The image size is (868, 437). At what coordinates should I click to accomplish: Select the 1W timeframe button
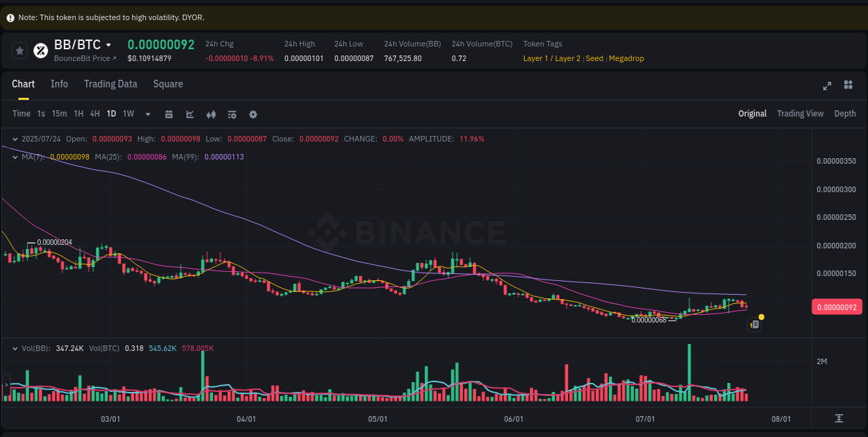pos(128,114)
